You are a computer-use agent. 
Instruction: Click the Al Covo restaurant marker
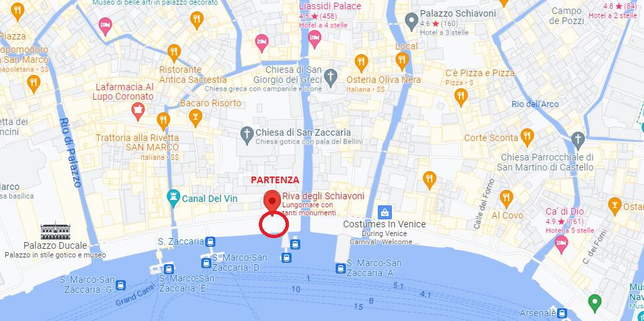pos(506,199)
